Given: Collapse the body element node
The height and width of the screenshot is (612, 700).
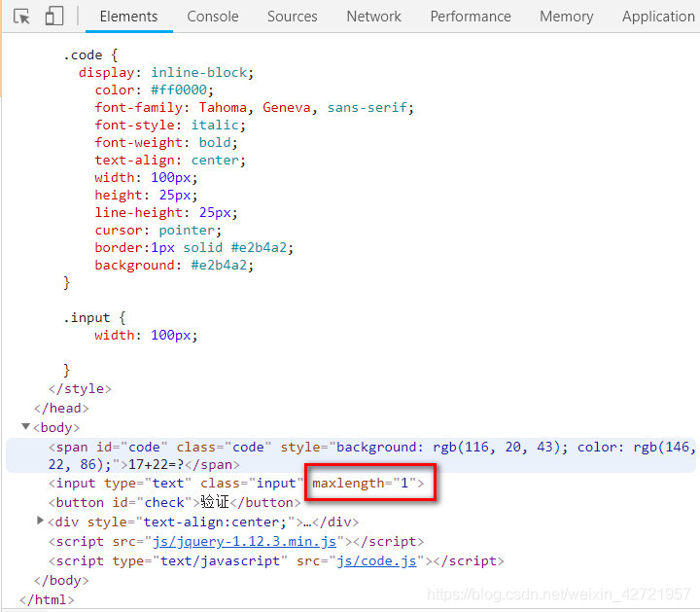Looking at the screenshot, I should pos(26,426).
